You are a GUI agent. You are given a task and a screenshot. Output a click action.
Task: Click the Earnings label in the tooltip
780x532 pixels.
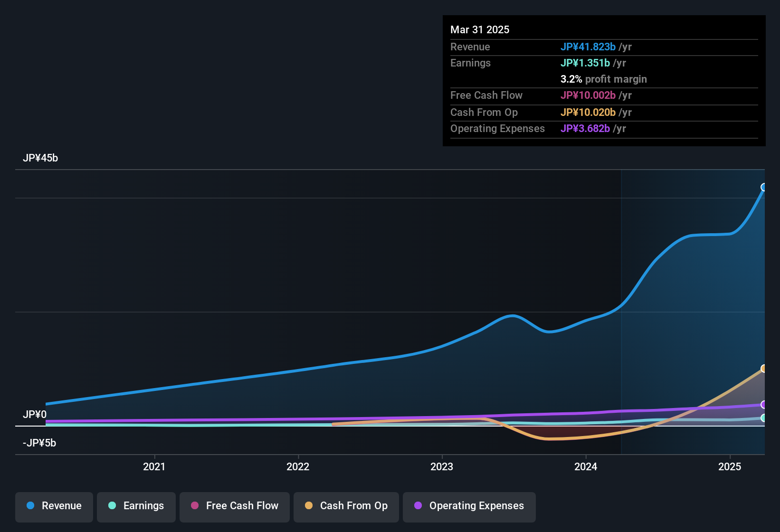[x=470, y=63]
